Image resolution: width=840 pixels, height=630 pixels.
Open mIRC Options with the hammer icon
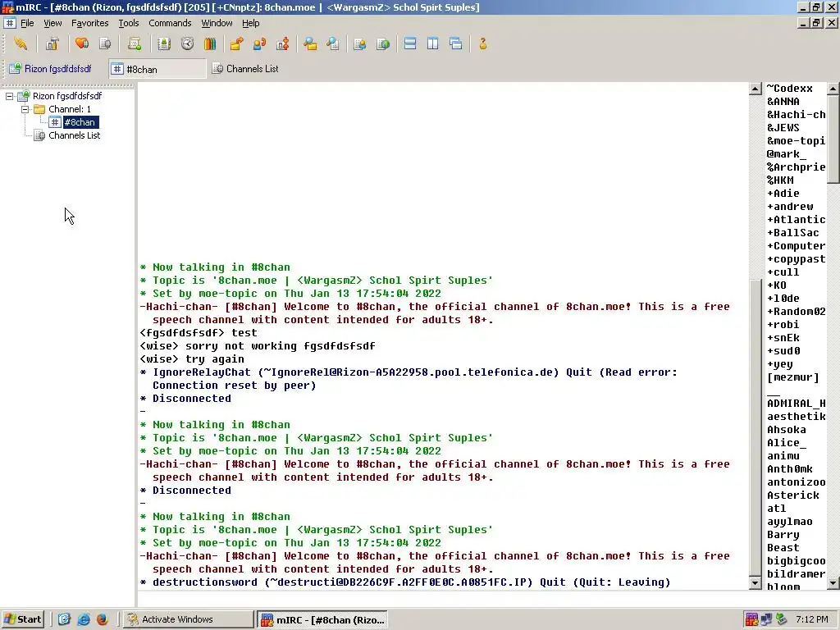[x=52, y=44]
